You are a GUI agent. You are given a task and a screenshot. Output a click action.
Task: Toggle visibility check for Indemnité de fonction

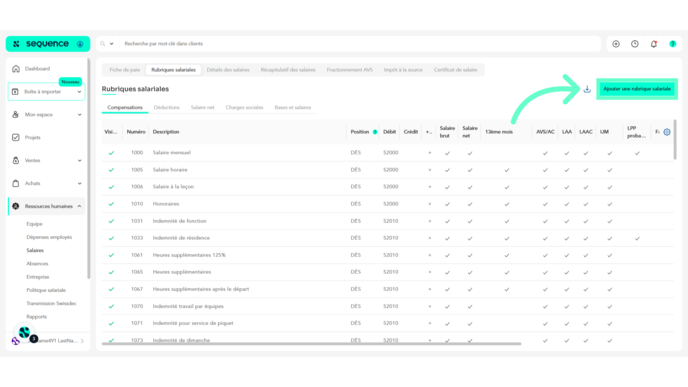click(x=111, y=221)
